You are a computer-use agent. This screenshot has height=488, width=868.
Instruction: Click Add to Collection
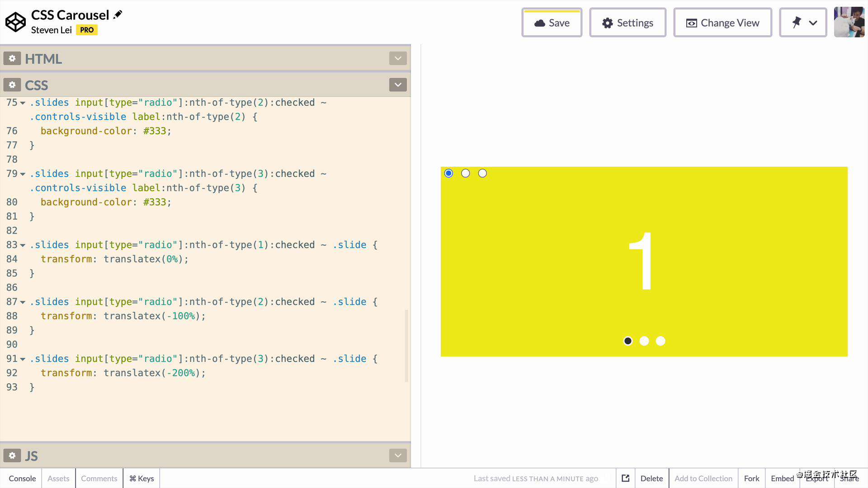(703, 478)
